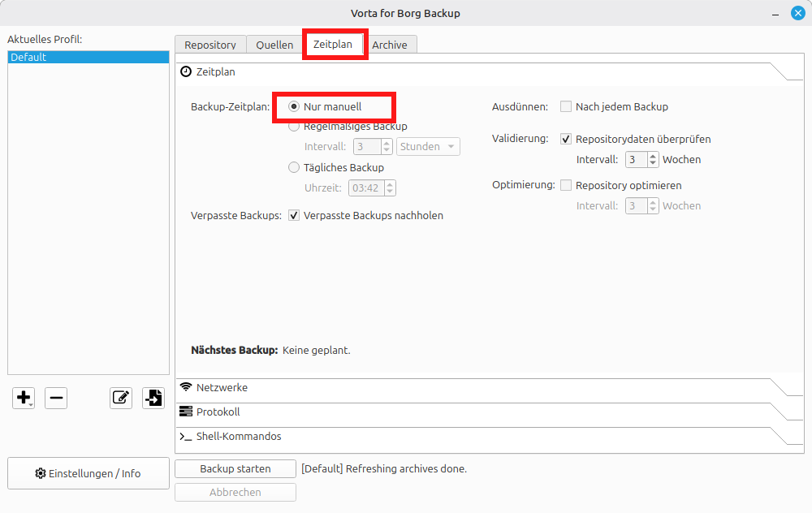The image size is (812, 513).
Task: Select Regelmäßiges Backup radio option
Action: tap(294, 127)
